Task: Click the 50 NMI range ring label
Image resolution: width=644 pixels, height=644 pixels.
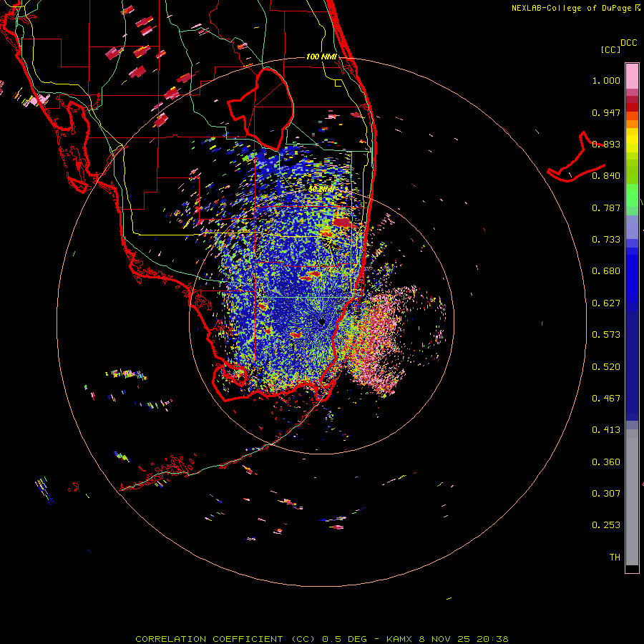Action: [x=321, y=190]
